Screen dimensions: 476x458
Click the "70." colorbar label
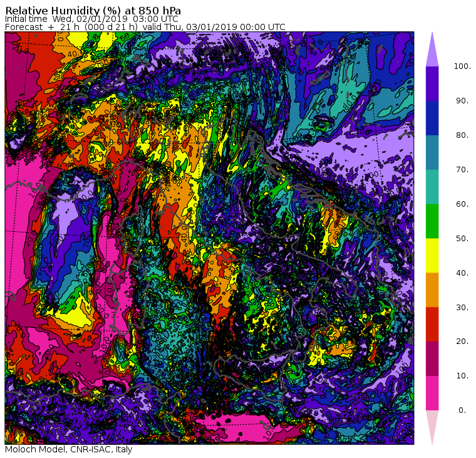tap(462, 169)
